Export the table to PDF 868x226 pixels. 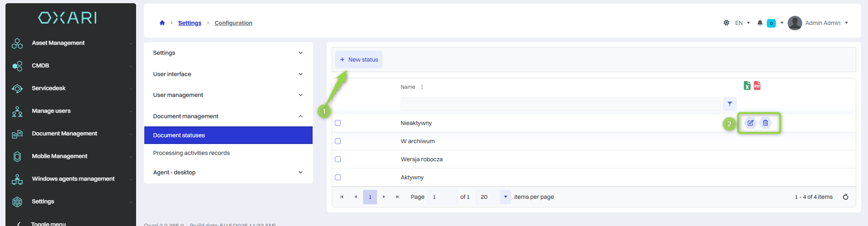(757, 86)
